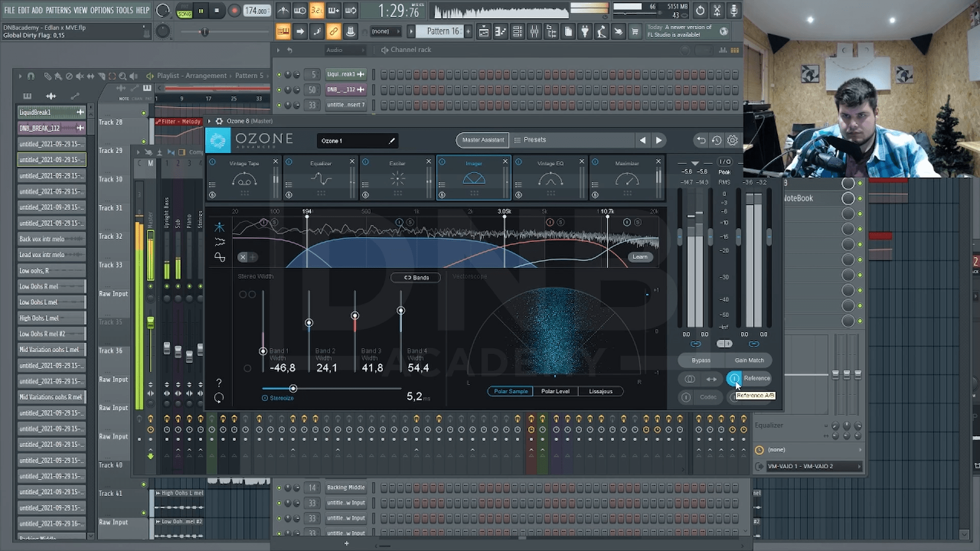Open the pattern selector arrow left of Pattern 16

click(411, 32)
